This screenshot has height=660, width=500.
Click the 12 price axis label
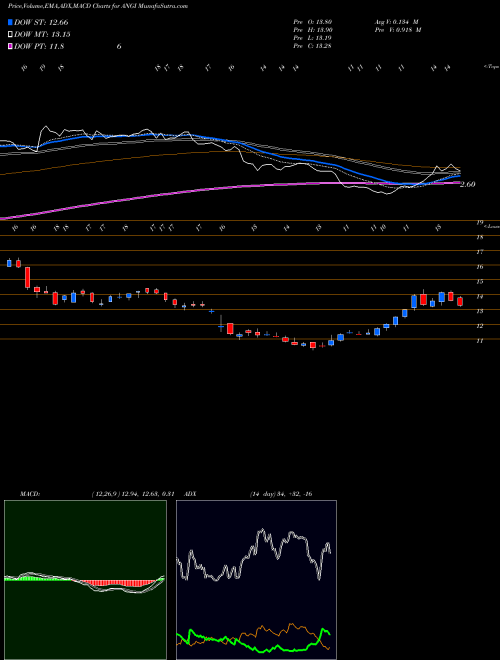pos(479,326)
